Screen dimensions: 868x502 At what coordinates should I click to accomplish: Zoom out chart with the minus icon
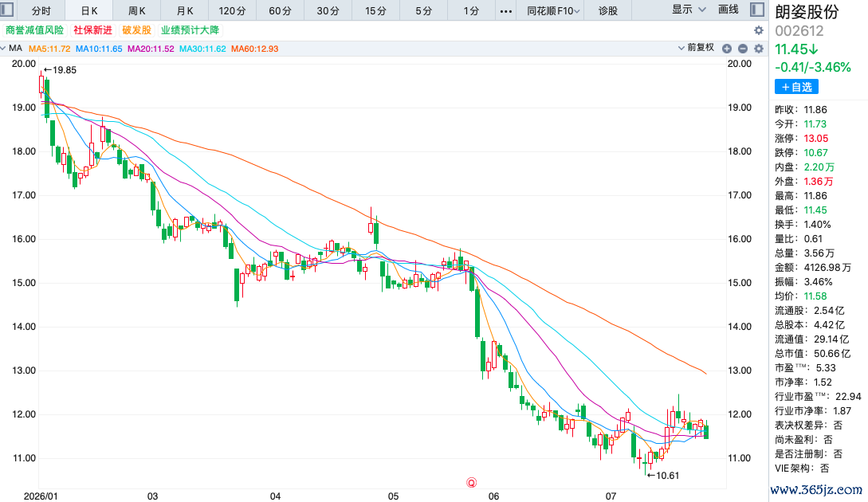coord(743,49)
